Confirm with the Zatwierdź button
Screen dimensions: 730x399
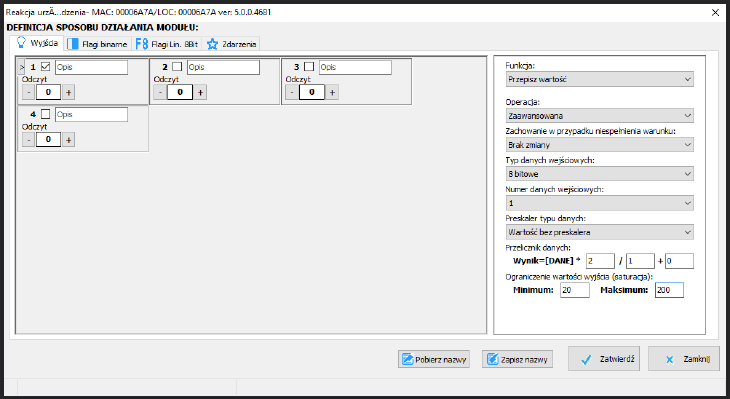click(x=604, y=358)
